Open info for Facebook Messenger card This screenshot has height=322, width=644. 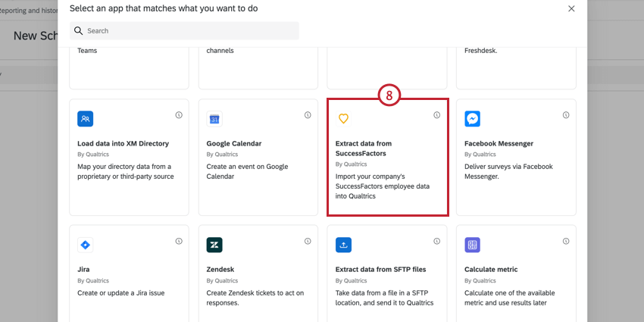[566, 115]
